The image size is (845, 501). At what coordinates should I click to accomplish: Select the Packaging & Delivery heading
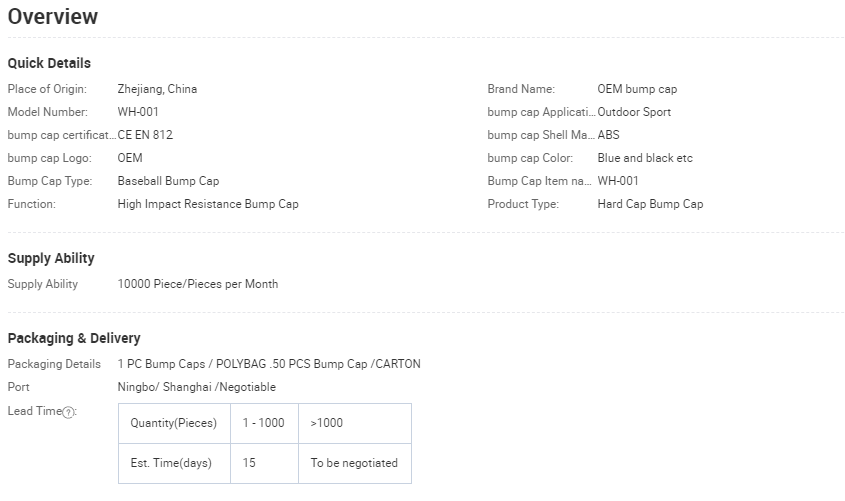point(74,338)
